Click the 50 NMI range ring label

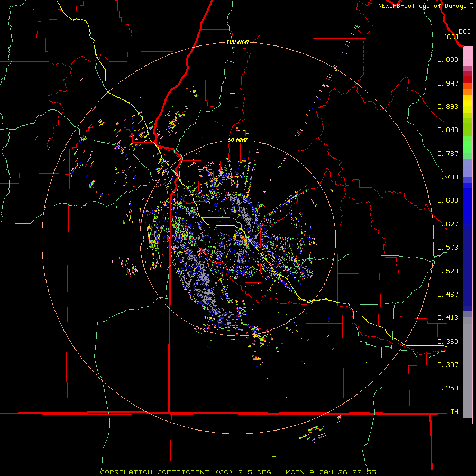[x=237, y=140]
